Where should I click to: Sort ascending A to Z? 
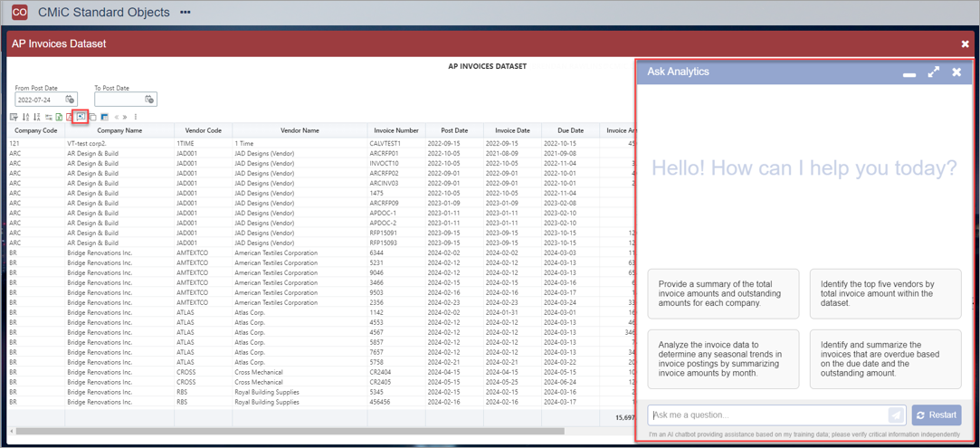click(x=25, y=116)
